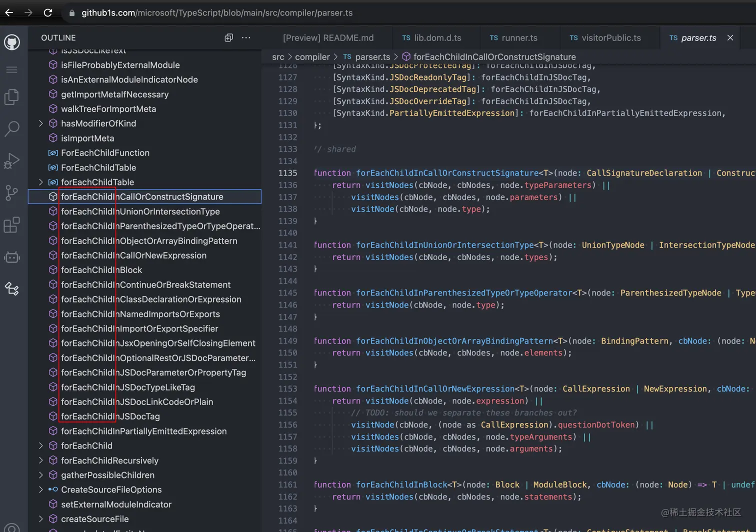Expand the forEachChild outline node
This screenshot has width=756, height=532.
[41, 445]
